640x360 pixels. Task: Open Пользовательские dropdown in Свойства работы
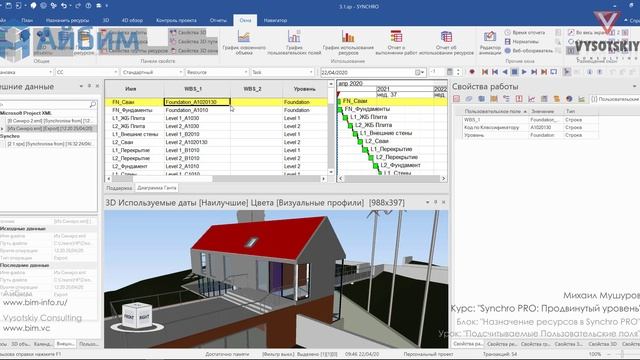click(x=615, y=99)
